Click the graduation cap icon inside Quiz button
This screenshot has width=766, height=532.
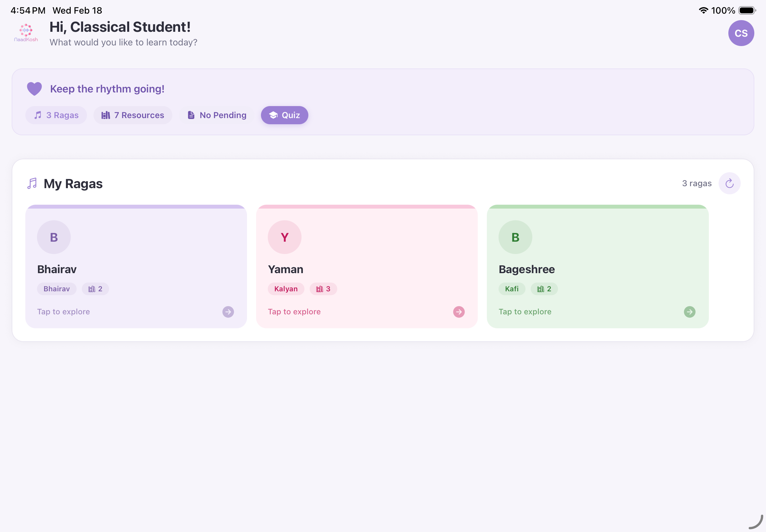click(x=273, y=115)
